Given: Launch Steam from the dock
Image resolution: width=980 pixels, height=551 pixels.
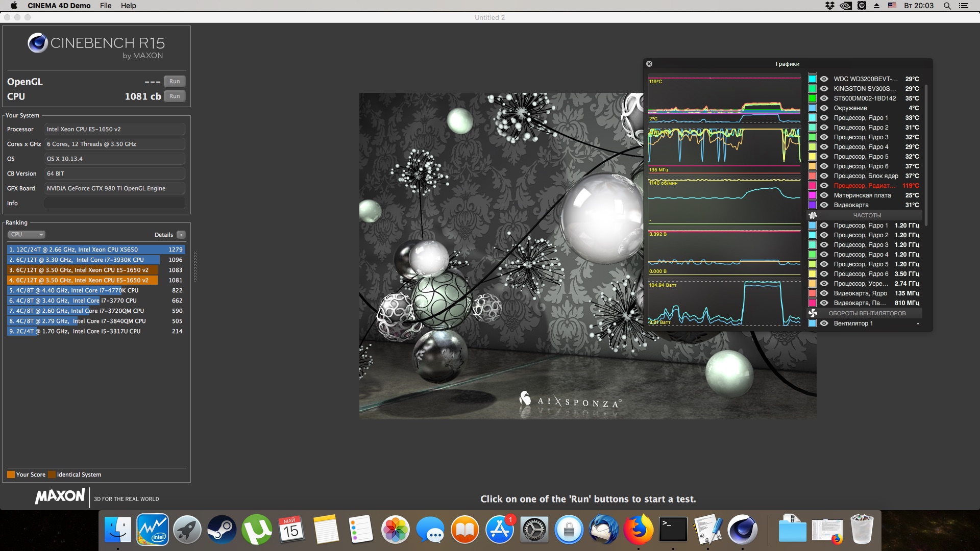Looking at the screenshot, I should tap(222, 531).
